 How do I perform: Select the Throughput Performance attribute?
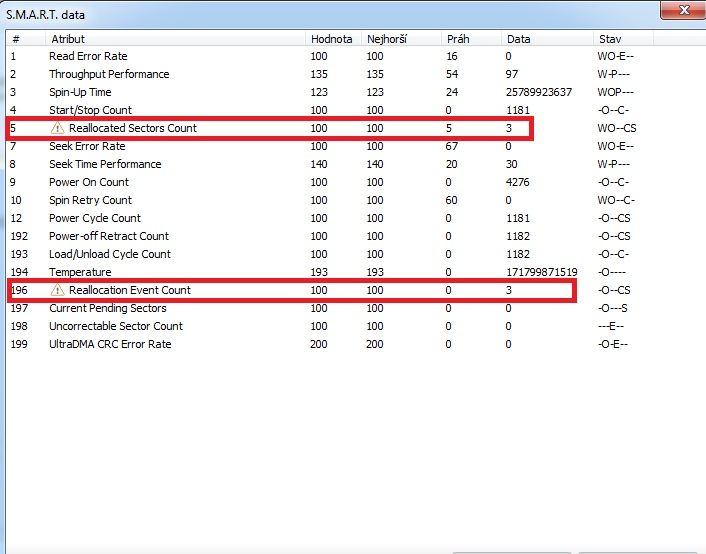109,74
